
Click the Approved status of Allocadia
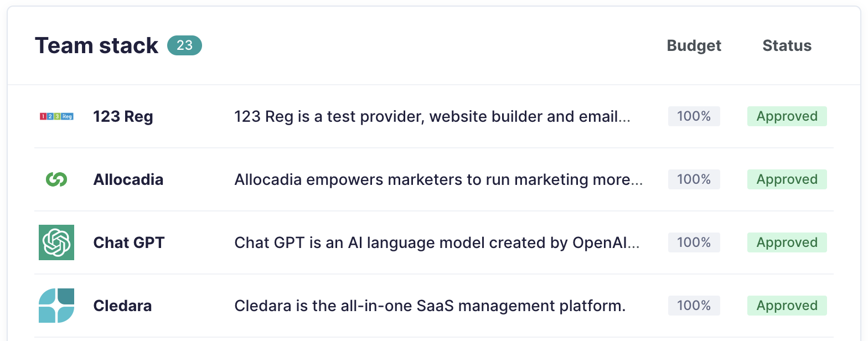[787, 179]
